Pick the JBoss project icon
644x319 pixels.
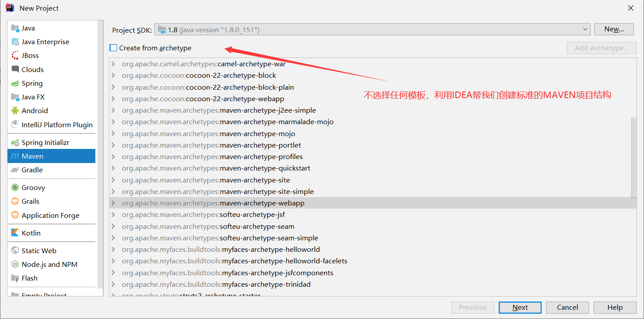(x=15, y=56)
